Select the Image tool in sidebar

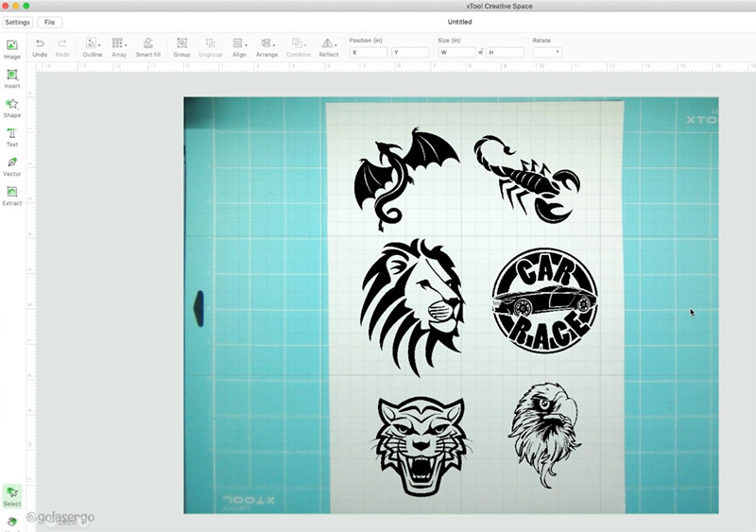12,46
